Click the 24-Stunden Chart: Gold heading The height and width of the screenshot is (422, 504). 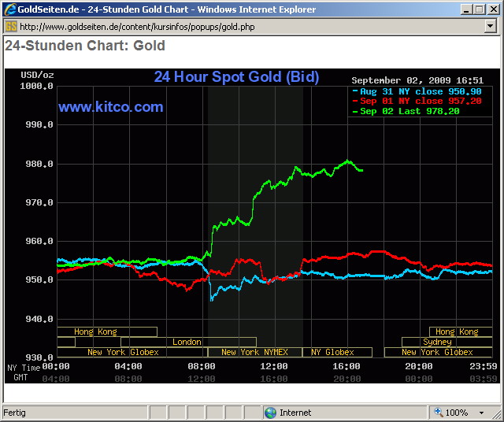point(85,46)
